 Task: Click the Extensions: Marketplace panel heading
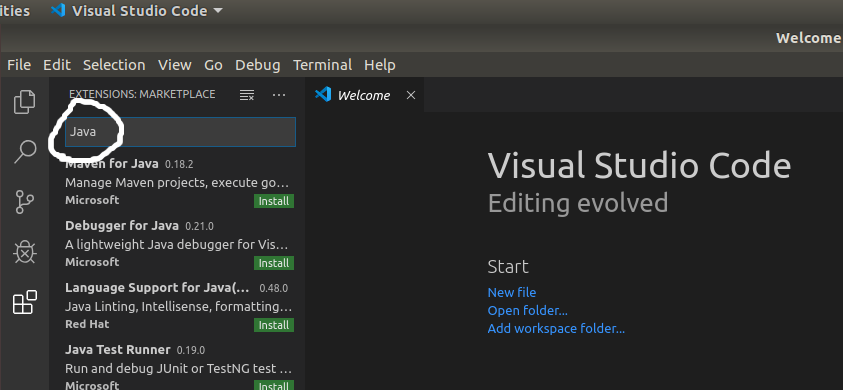tap(142, 94)
